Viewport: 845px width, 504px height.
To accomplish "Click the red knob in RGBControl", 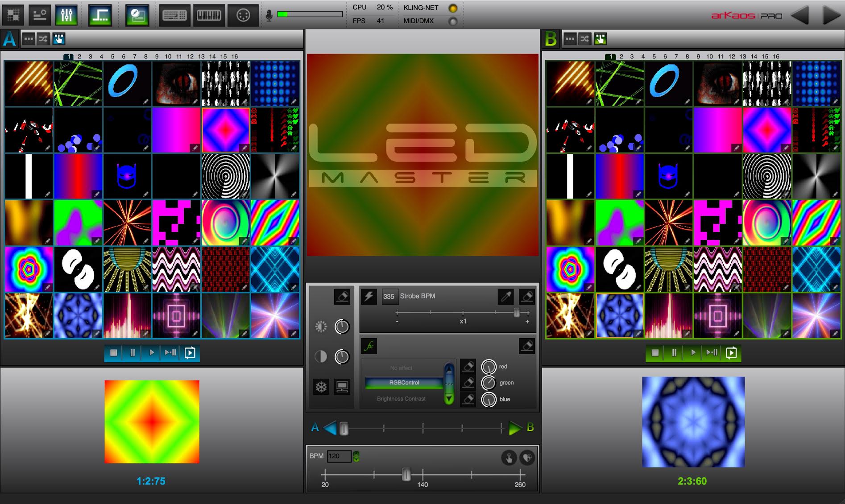I will [x=489, y=367].
